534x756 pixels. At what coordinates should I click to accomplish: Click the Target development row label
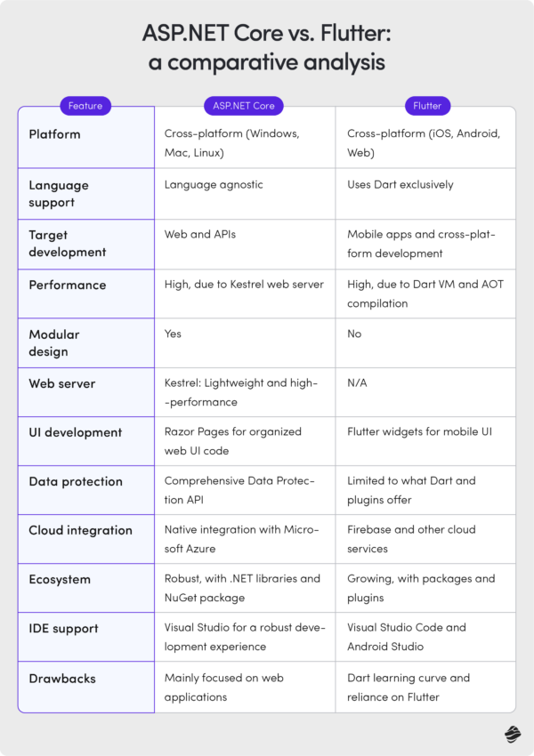67,243
